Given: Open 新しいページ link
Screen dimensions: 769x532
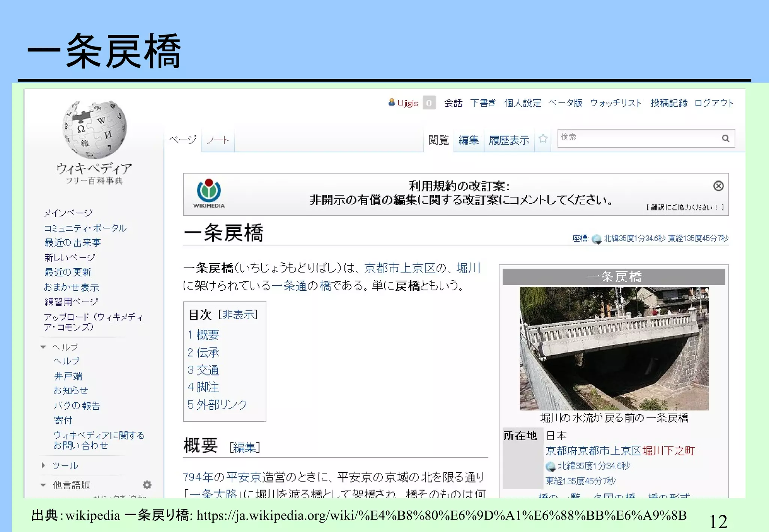Looking at the screenshot, I should coord(69,257).
